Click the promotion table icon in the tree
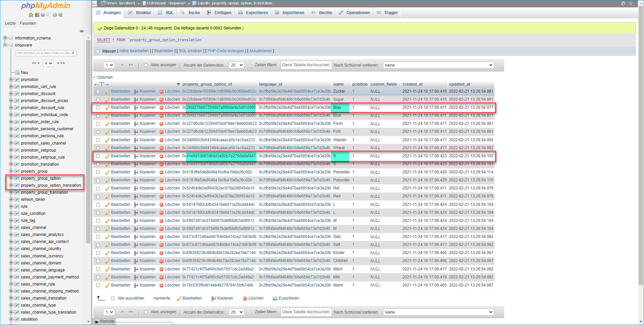Image resolution: width=644 pixels, height=325 pixels. pyautogui.click(x=17, y=80)
